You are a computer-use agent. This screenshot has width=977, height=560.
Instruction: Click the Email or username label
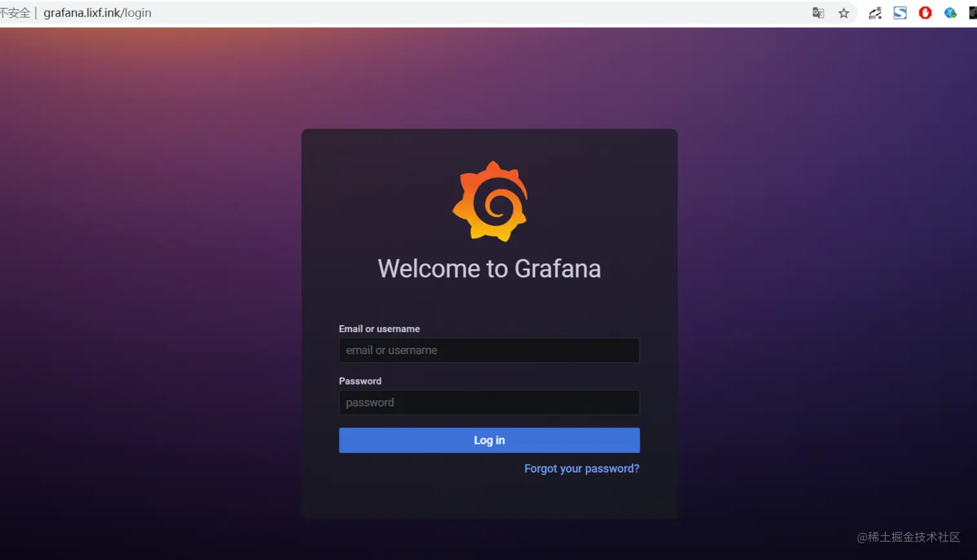(x=379, y=329)
